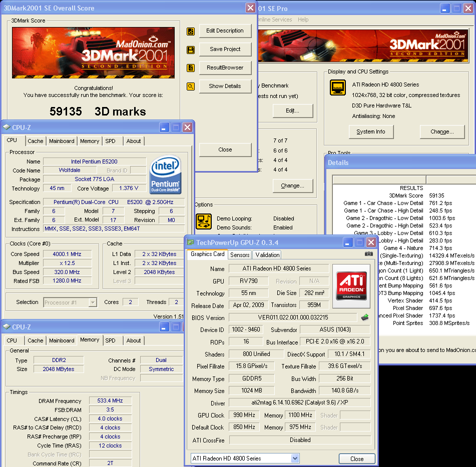
Task: Select SPD tab in lower CPU-Z window
Action: [110, 340]
